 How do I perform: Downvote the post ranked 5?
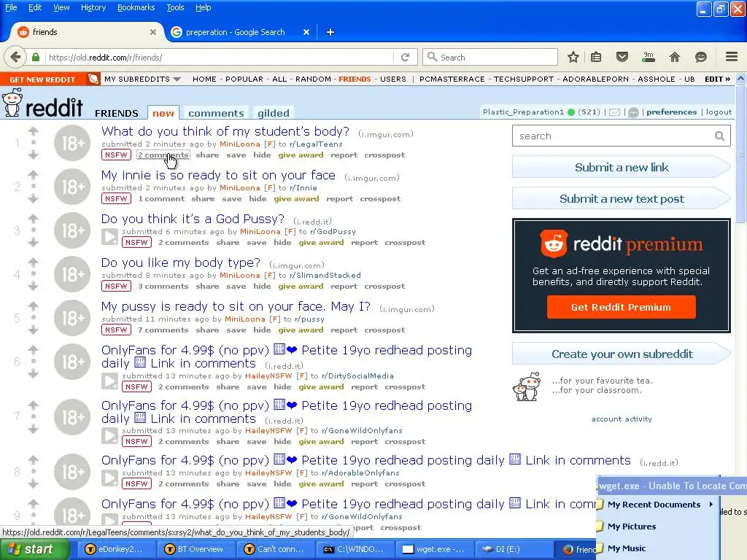pos(33,330)
